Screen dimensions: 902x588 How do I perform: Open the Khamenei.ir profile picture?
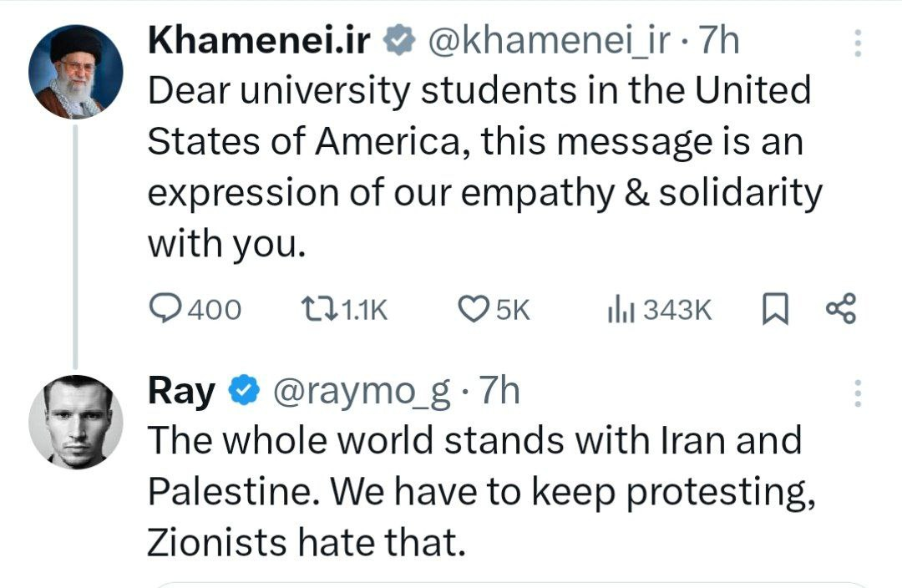(x=76, y=73)
